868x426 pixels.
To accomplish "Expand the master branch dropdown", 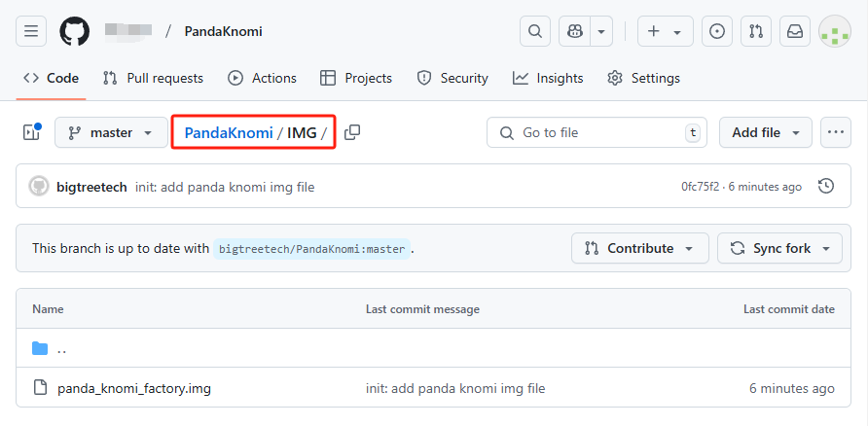I will click(x=111, y=132).
